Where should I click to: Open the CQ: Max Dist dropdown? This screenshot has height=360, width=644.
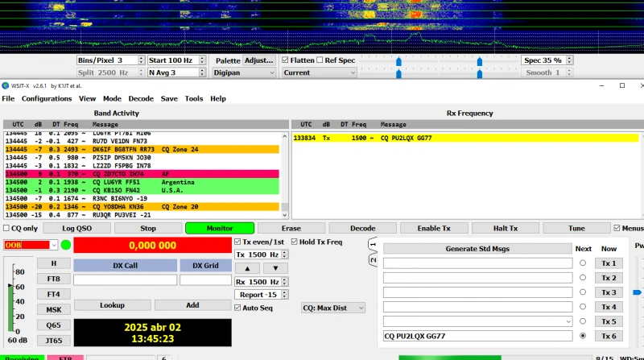(332, 308)
